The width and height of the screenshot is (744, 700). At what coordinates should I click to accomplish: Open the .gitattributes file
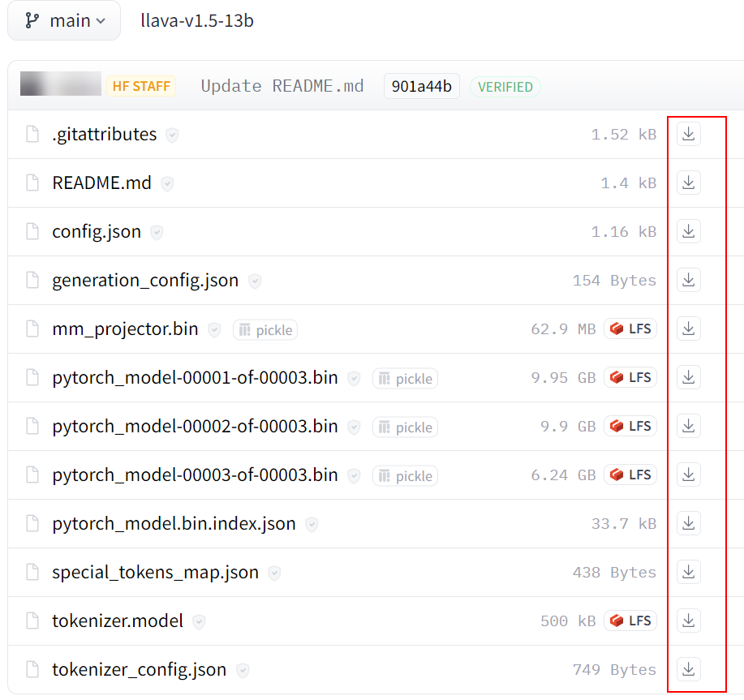click(x=105, y=135)
